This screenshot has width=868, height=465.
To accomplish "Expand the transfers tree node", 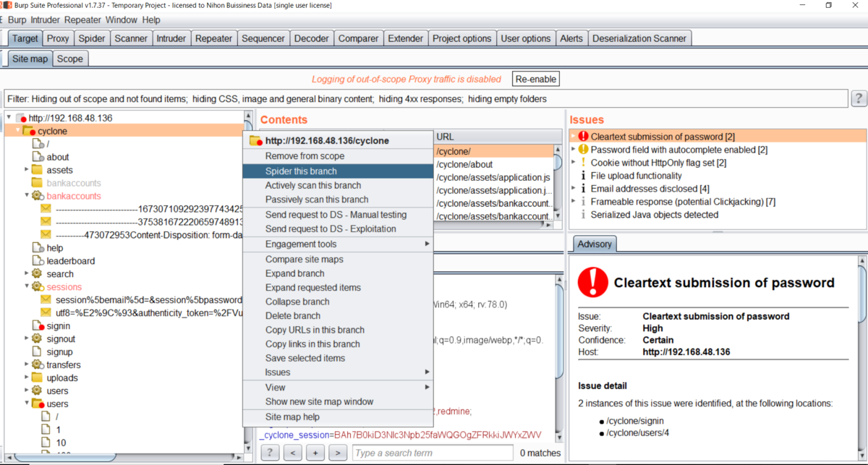I will [x=26, y=365].
